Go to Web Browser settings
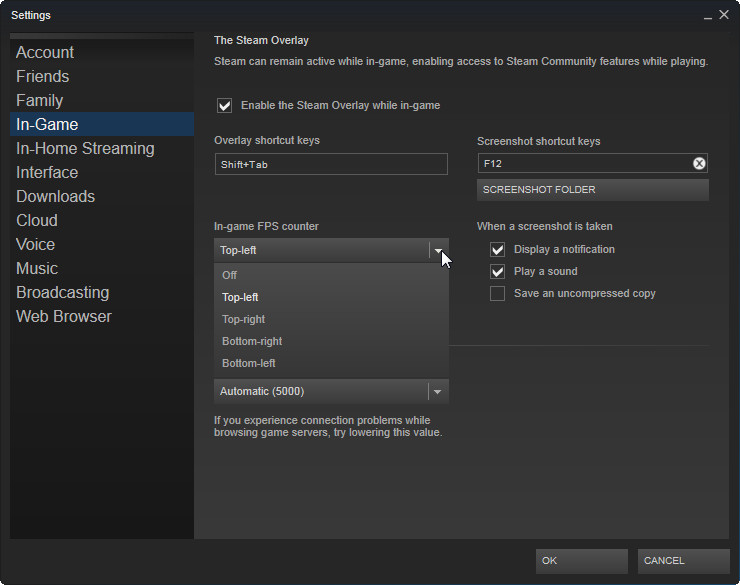Viewport: 740px width, 585px height. [102, 317]
